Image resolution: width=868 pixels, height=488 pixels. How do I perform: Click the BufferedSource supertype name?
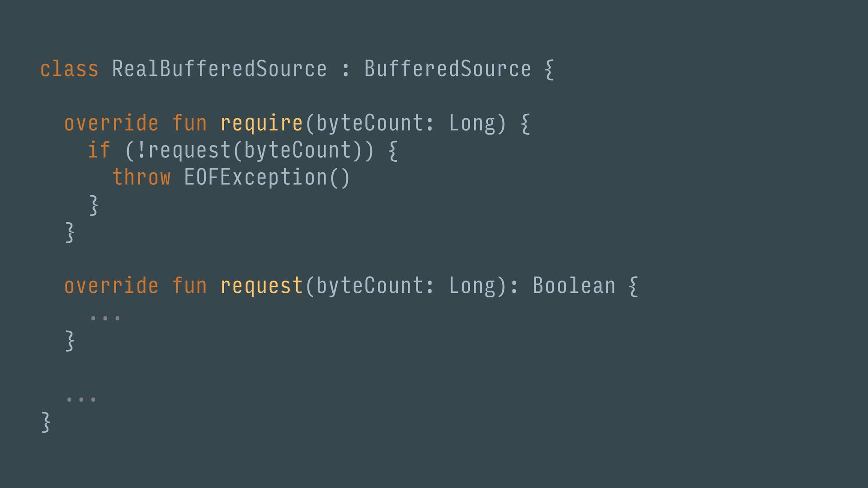tap(448, 69)
